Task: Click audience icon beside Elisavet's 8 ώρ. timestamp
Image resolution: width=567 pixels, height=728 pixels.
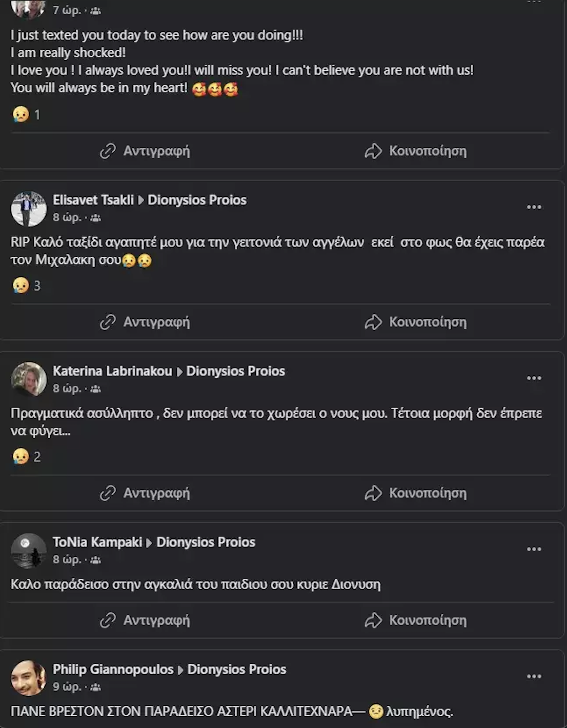Action: tap(96, 218)
